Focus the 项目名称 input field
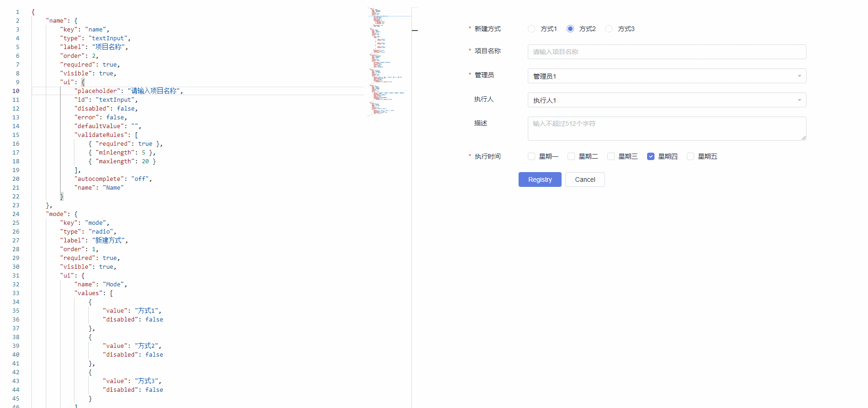This screenshot has width=868, height=408. click(x=667, y=52)
